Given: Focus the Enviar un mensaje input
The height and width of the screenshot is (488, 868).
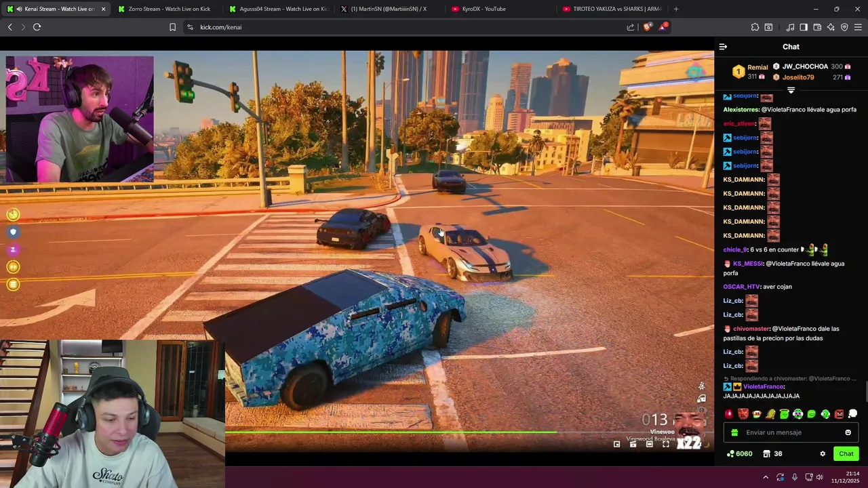Looking at the screenshot, I should 791,432.
